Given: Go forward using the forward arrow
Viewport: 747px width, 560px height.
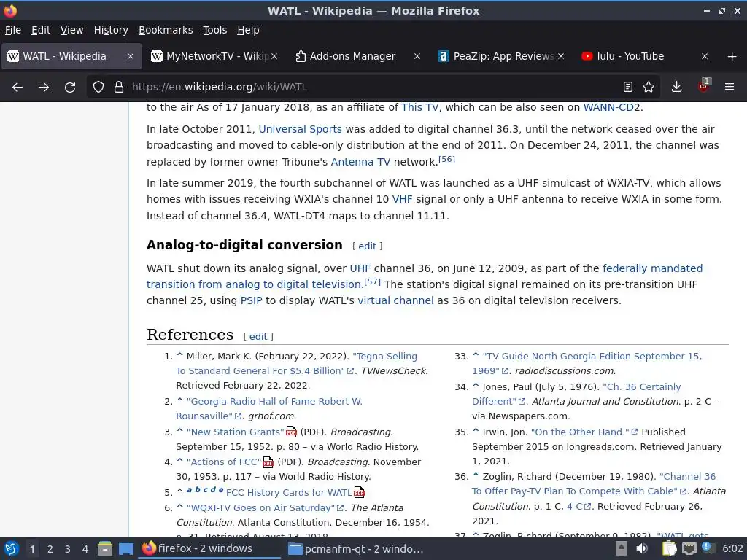Looking at the screenshot, I should (44, 87).
